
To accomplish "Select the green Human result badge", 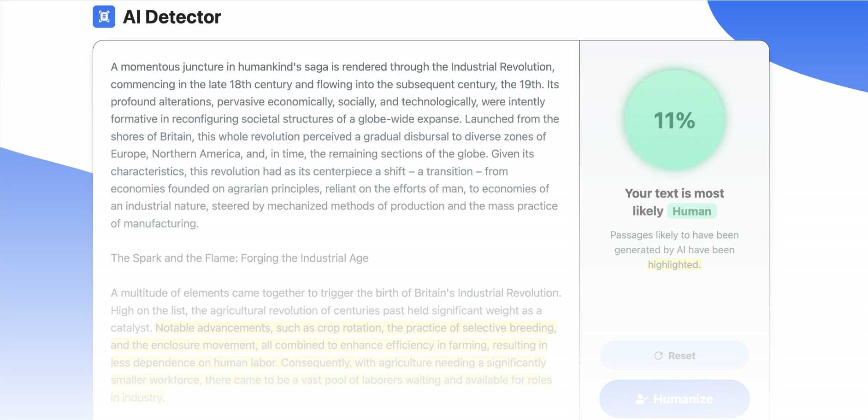I will [x=691, y=211].
